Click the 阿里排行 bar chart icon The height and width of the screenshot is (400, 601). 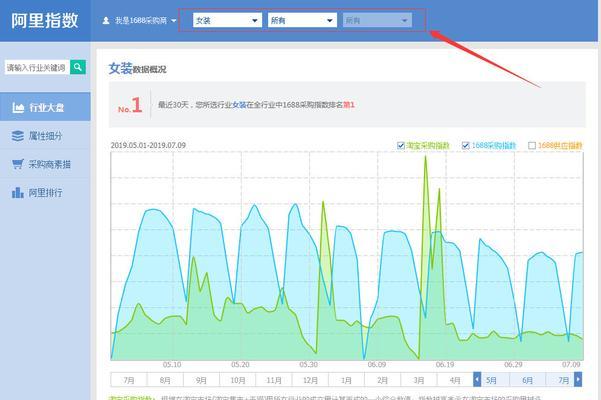pos(18,193)
